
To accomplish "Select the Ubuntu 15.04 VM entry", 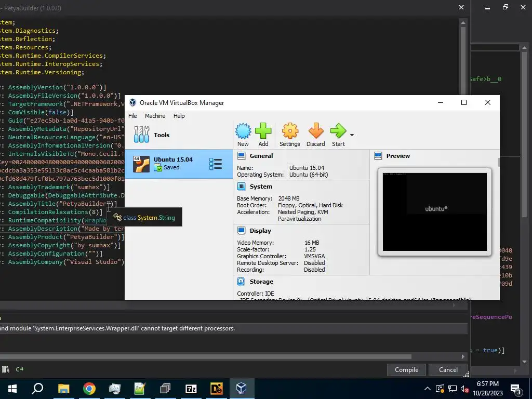I will [179, 164].
